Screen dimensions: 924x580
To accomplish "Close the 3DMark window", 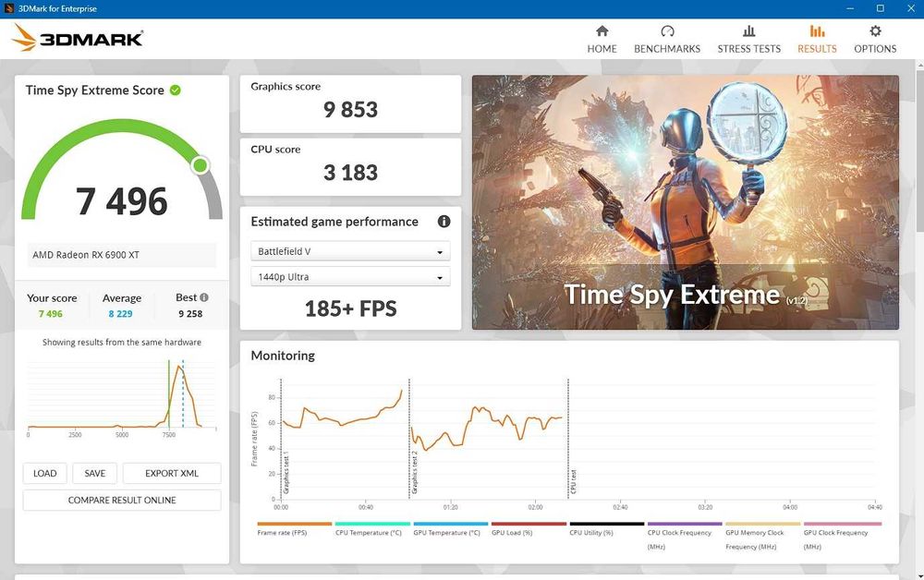I will 910,8.
